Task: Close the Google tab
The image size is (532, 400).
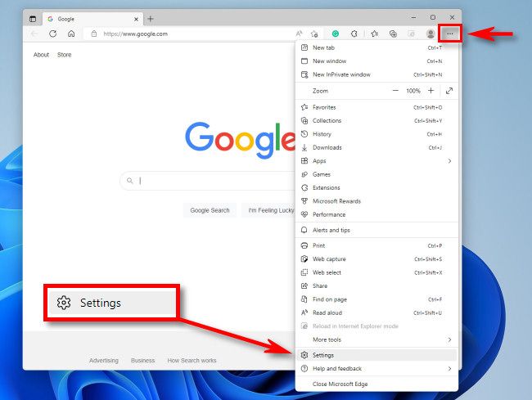Action: 136,20
